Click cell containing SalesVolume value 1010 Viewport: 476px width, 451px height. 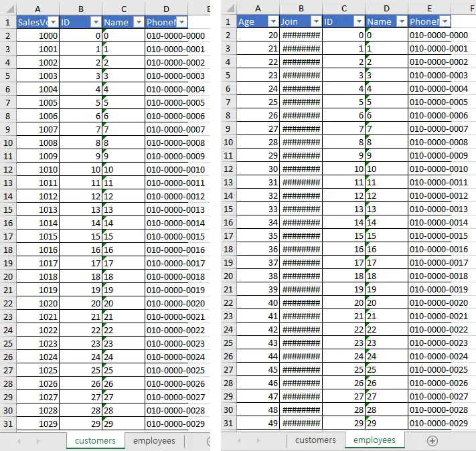[37, 169]
